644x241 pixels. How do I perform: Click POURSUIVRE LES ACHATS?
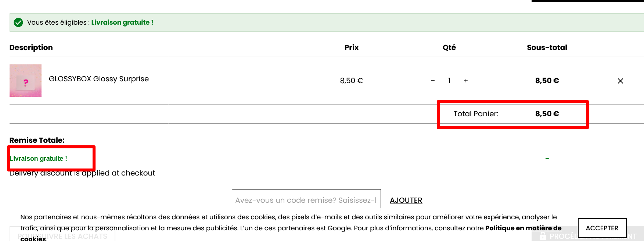[x=63, y=236]
